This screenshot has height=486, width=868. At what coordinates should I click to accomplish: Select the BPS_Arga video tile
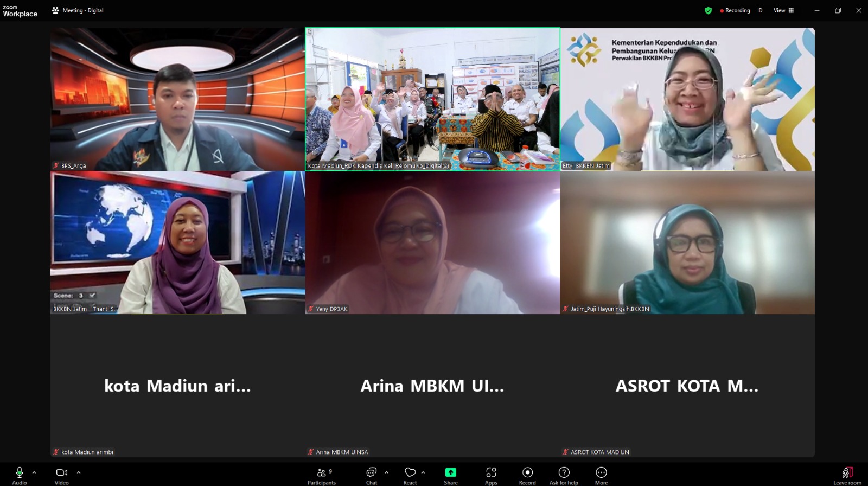(x=177, y=99)
